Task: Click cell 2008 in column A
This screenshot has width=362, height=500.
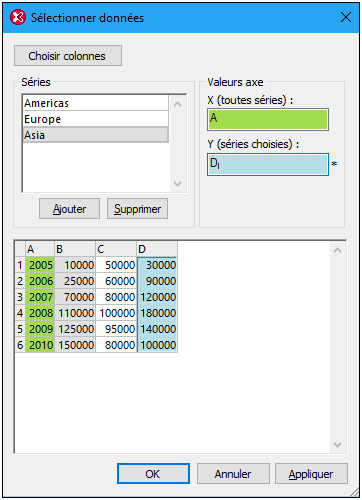Action: coord(40,313)
